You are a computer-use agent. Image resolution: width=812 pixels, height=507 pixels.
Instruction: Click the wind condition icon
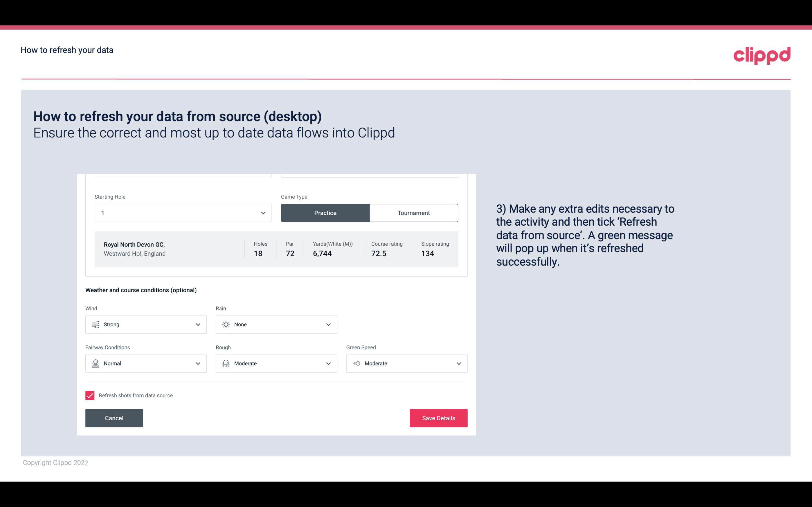tap(95, 324)
